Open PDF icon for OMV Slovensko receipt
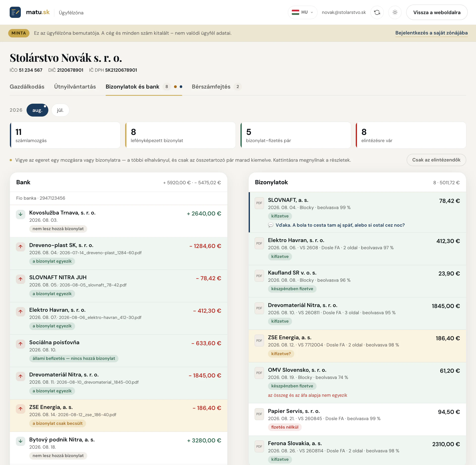Image resolution: width=476 pixels, height=465 pixels. coord(259,373)
